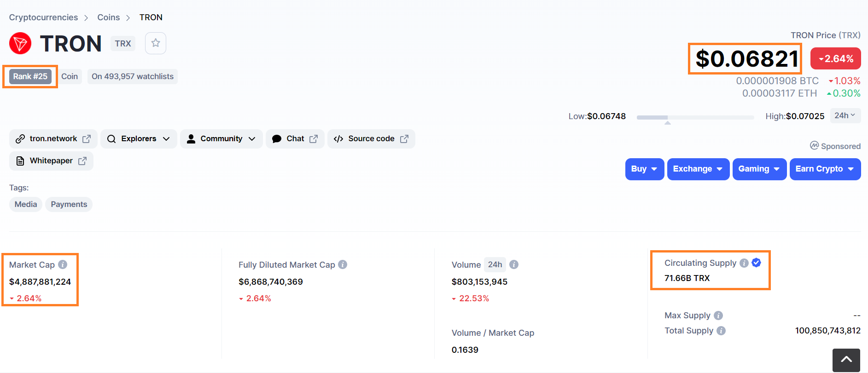Click the TRON current breadcrumb text
868x373 pixels.
(151, 17)
